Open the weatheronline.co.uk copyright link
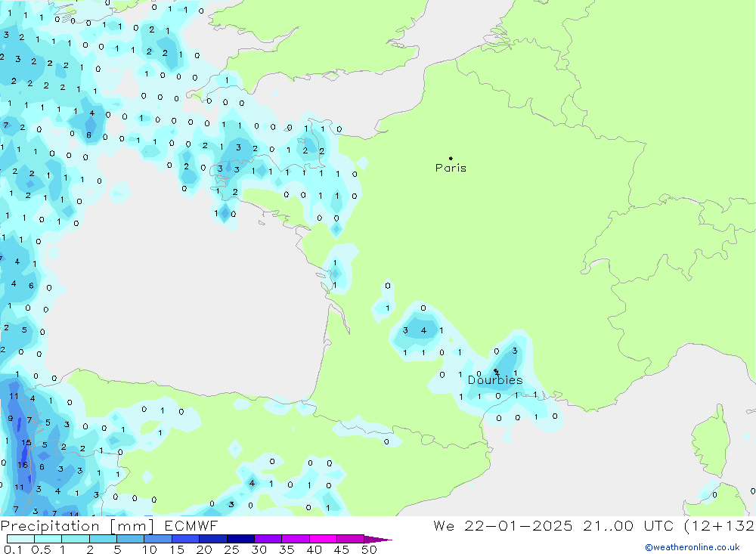 tap(692, 547)
